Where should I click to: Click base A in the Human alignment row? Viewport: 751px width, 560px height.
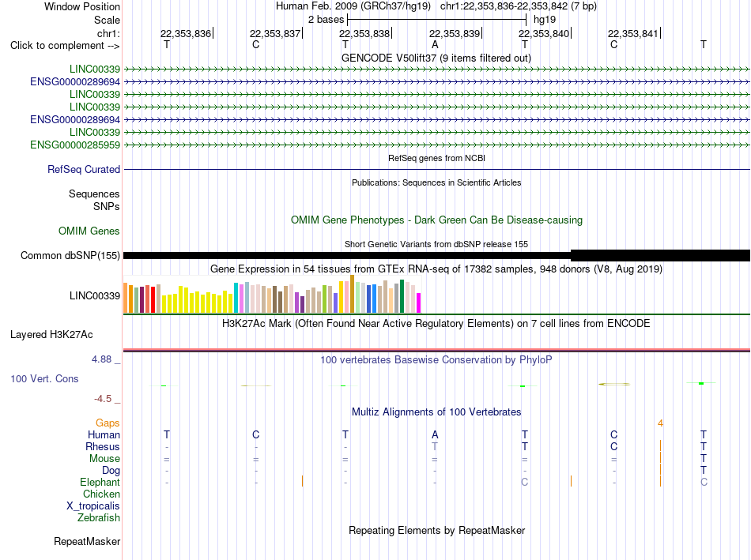(x=435, y=434)
